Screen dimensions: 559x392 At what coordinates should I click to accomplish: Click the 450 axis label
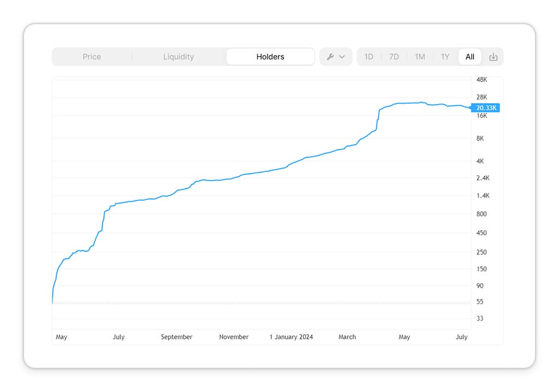coord(481,233)
